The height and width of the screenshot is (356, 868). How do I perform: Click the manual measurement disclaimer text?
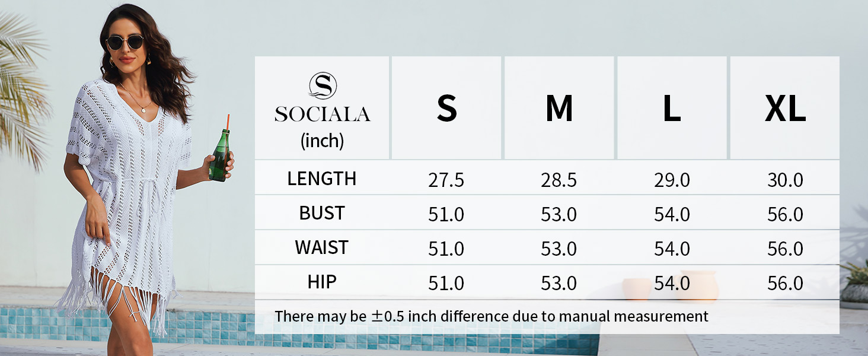click(491, 316)
